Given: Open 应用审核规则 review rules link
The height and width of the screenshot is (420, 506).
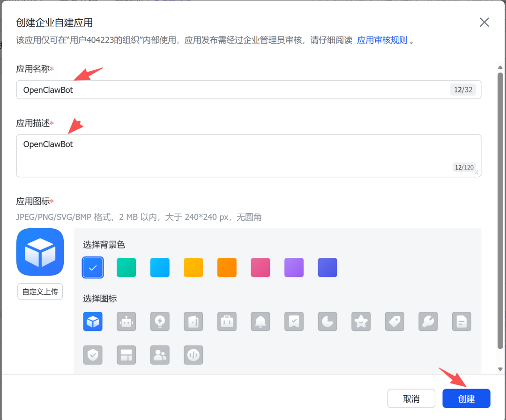Looking at the screenshot, I should (x=382, y=40).
